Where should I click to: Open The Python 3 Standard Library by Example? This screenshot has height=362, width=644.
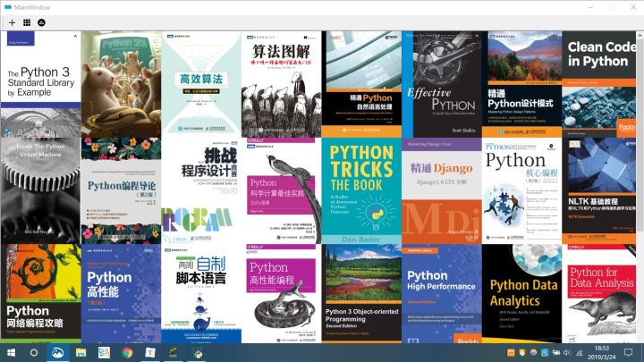click(40, 84)
